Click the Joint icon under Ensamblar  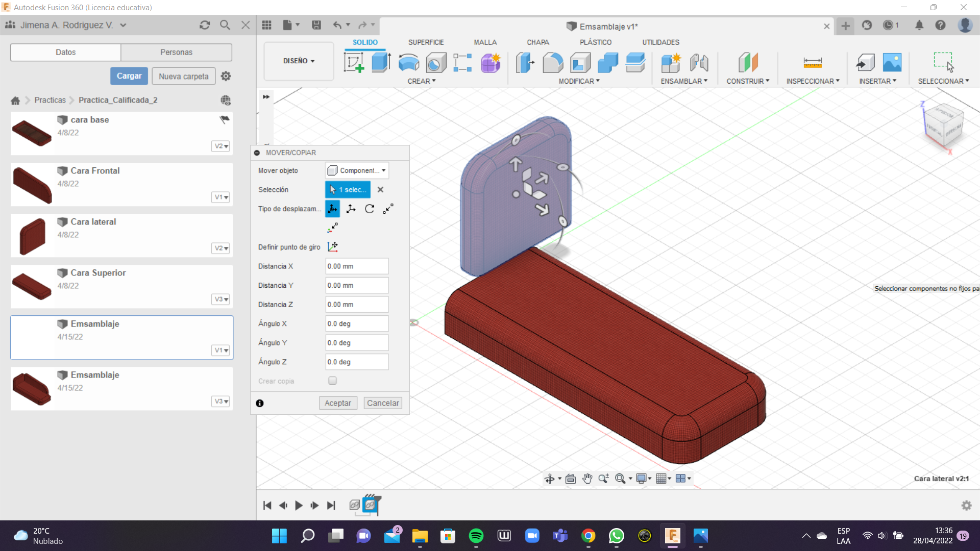point(699,63)
